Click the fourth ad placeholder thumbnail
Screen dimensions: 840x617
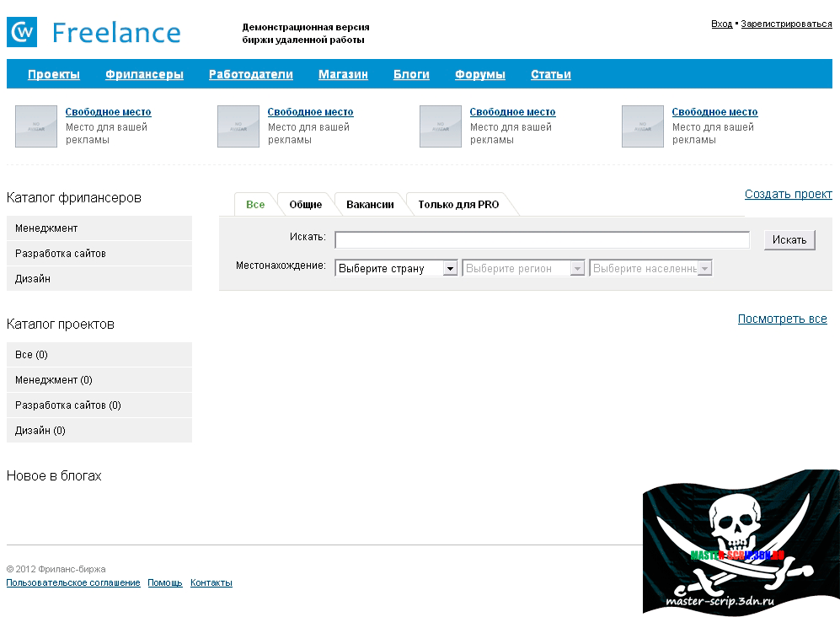point(642,126)
